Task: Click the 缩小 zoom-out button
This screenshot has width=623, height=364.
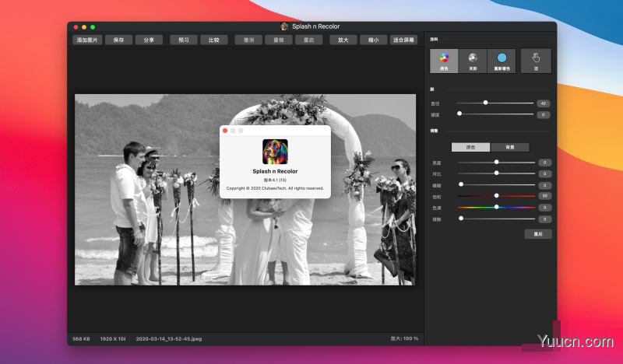Action: tap(374, 40)
